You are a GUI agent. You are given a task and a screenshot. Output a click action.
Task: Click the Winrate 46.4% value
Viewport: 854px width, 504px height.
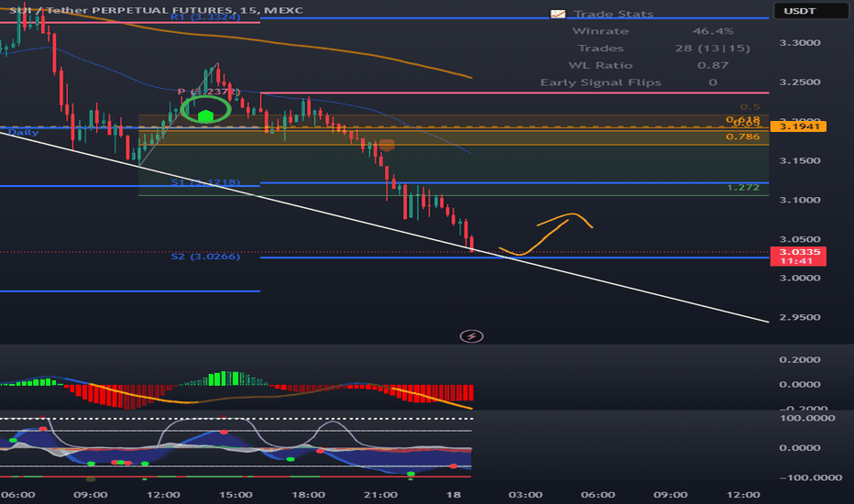[712, 31]
